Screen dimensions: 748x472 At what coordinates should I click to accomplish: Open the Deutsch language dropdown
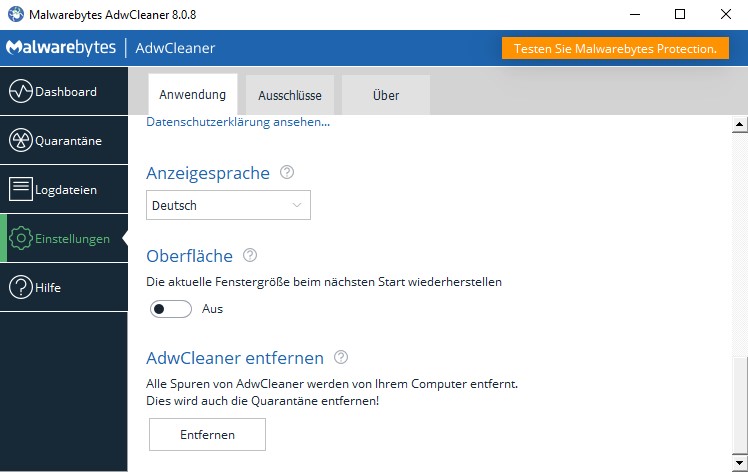pos(229,205)
